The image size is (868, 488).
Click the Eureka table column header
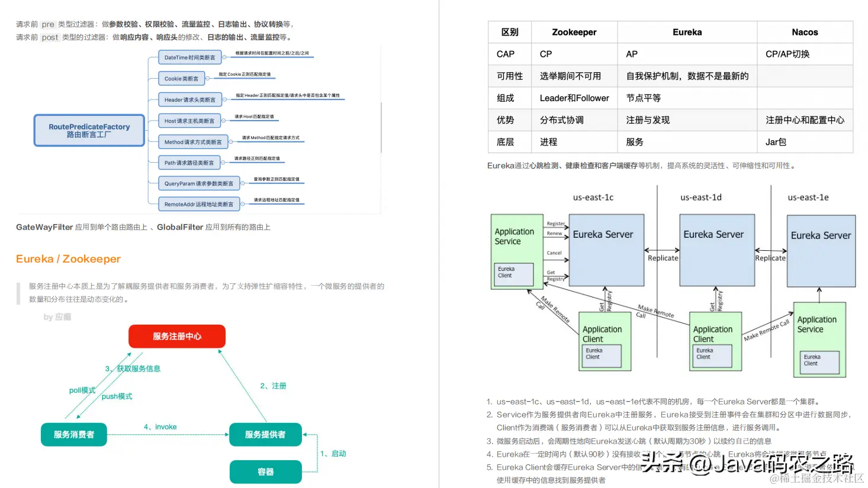click(x=687, y=32)
